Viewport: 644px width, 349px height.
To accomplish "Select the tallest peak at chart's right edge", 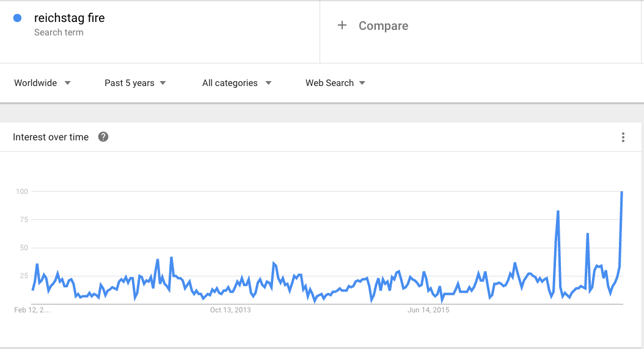I will 621,192.
